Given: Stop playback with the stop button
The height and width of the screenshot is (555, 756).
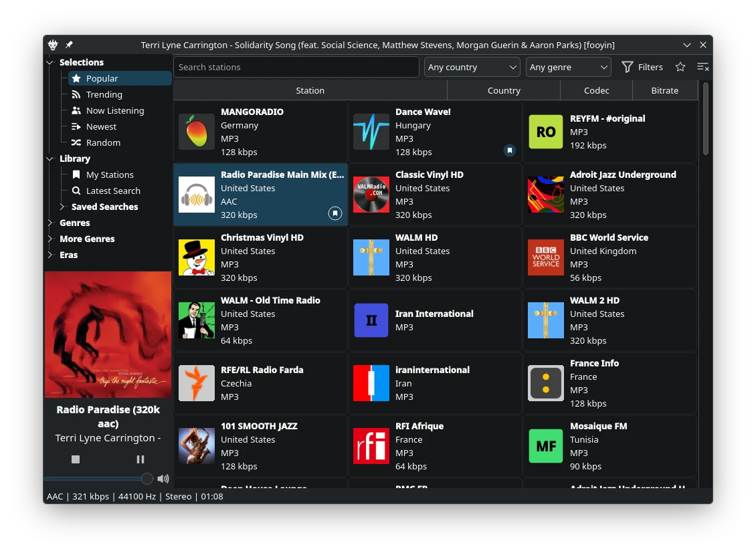Looking at the screenshot, I should pyautogui.click(x=76, y=459).
